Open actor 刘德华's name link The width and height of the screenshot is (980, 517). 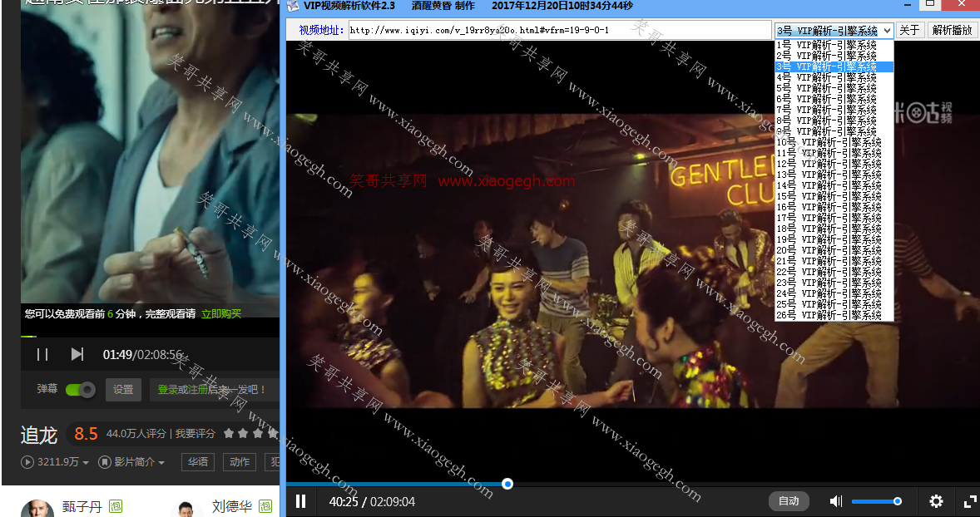click(x=232, y=505)
